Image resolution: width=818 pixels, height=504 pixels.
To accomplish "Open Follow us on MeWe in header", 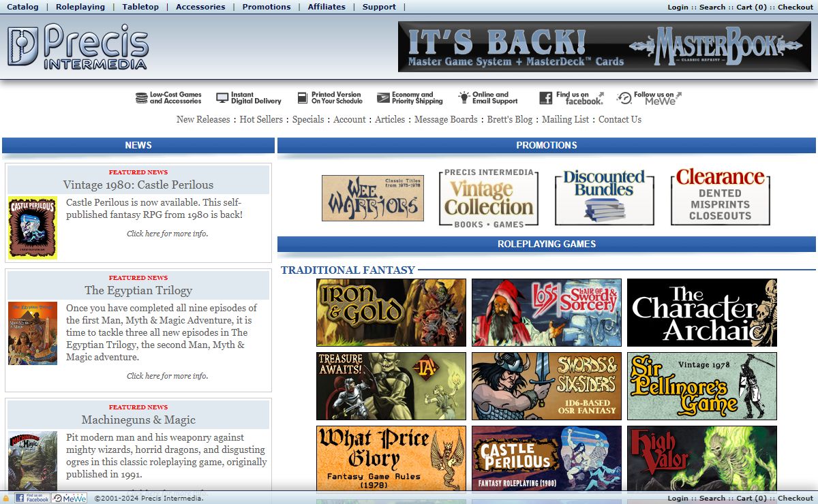I will 649,98.
